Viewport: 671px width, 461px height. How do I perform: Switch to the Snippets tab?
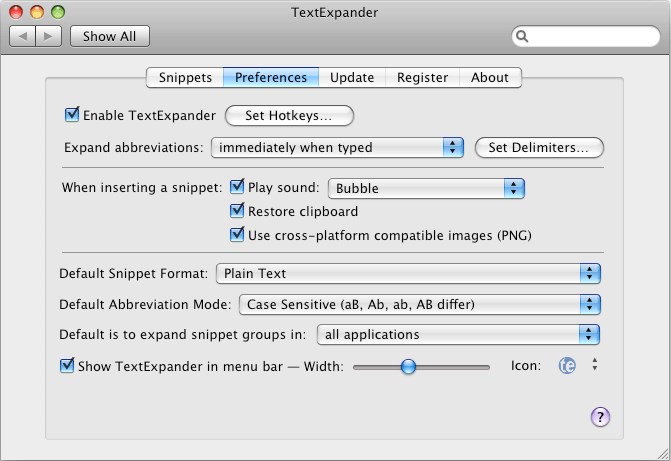coord(185,77)
